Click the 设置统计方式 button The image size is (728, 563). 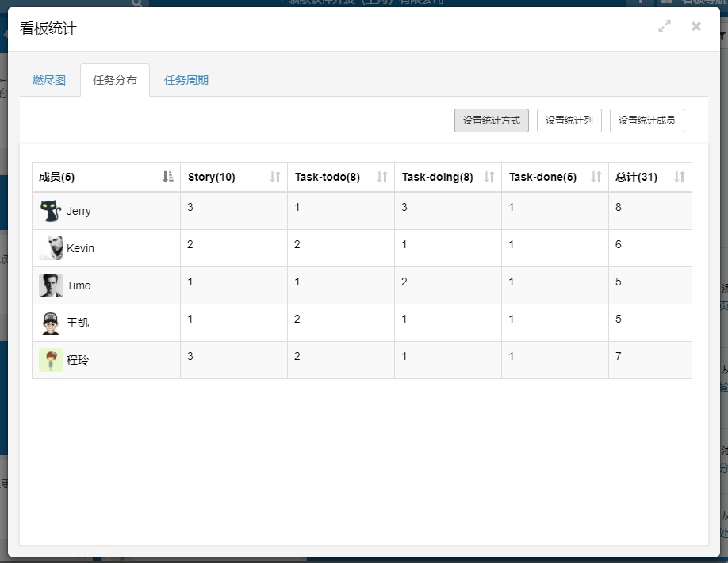pyautogui.click(x=492, y=121)
